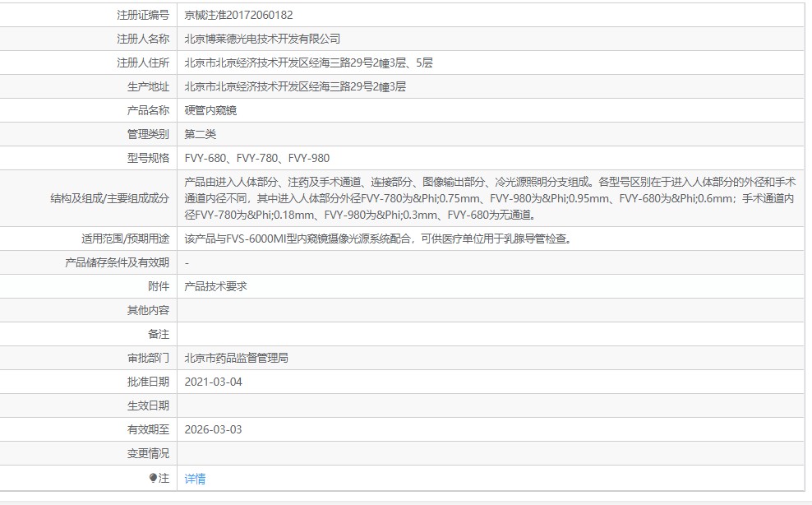The width and height of the screenshot is (812, 505).
Task: Click the 注册人名称 label
Action: (x=143, y=39)
